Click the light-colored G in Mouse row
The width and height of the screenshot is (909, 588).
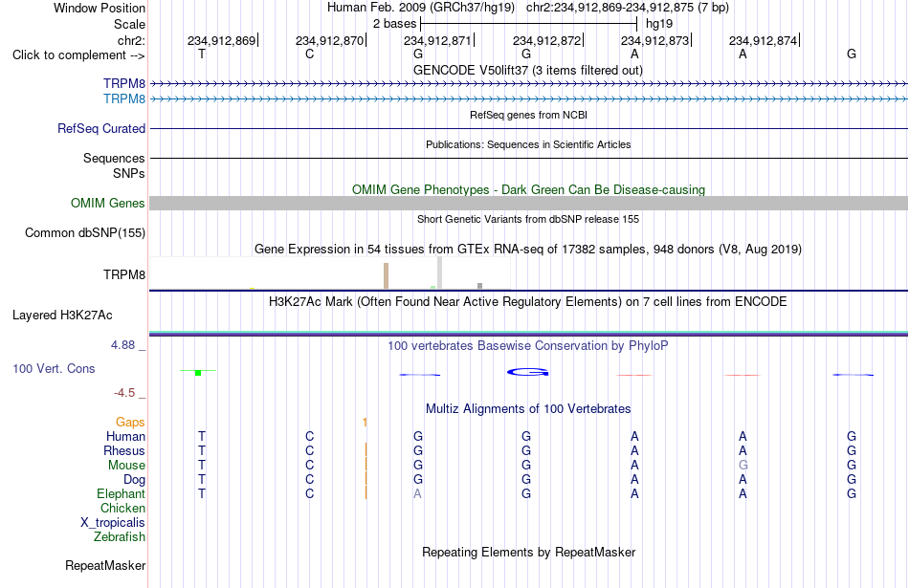point(743,466)
